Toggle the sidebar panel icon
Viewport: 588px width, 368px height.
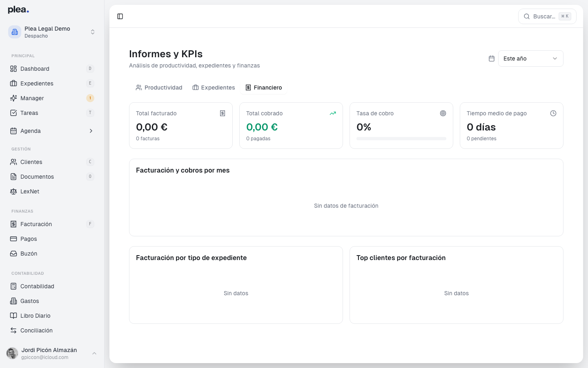coord(120,16)
